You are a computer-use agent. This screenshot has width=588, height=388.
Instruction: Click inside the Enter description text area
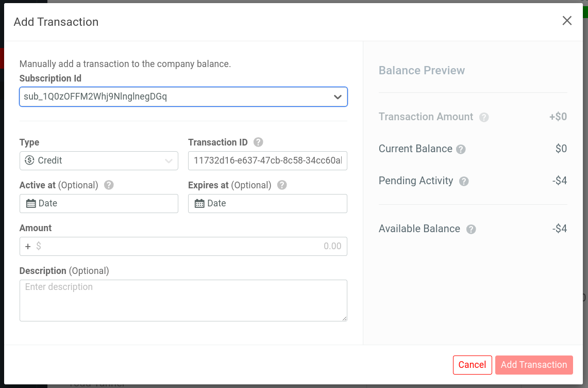(183, 299)
